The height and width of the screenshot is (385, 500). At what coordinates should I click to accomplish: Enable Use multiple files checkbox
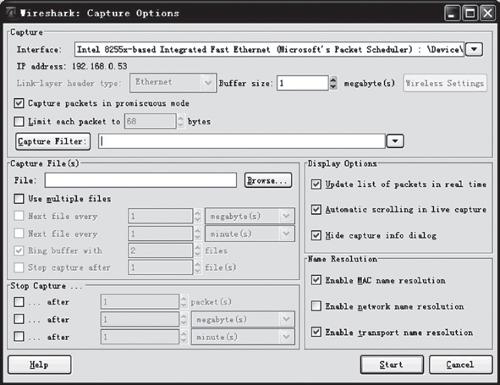19,199
